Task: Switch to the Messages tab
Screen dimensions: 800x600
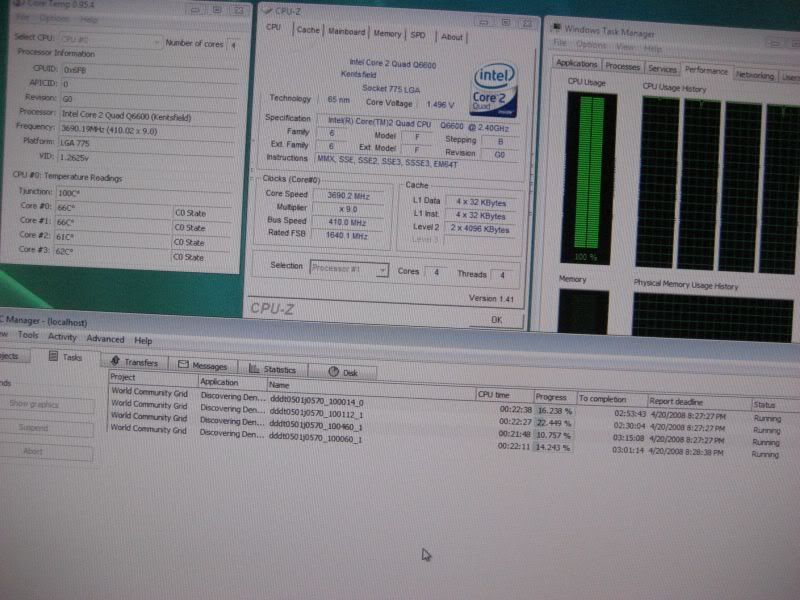Action: point(202,365)
